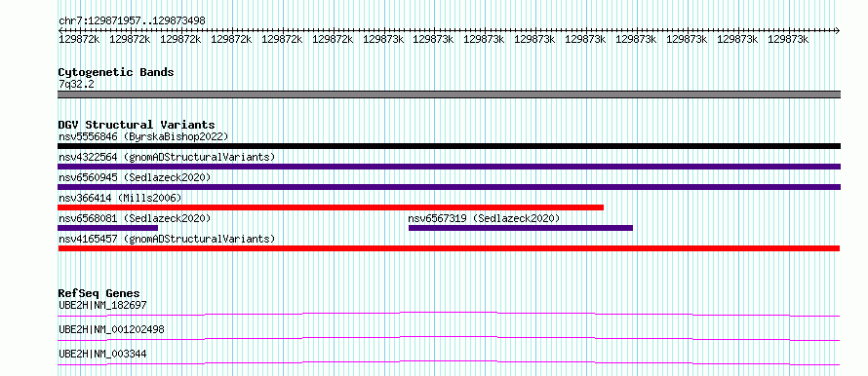This screenshot has height=376, width=868.
Task: Open the nsv4322564 (gnomADStructuralVariants) label
Action: [167, 157]
